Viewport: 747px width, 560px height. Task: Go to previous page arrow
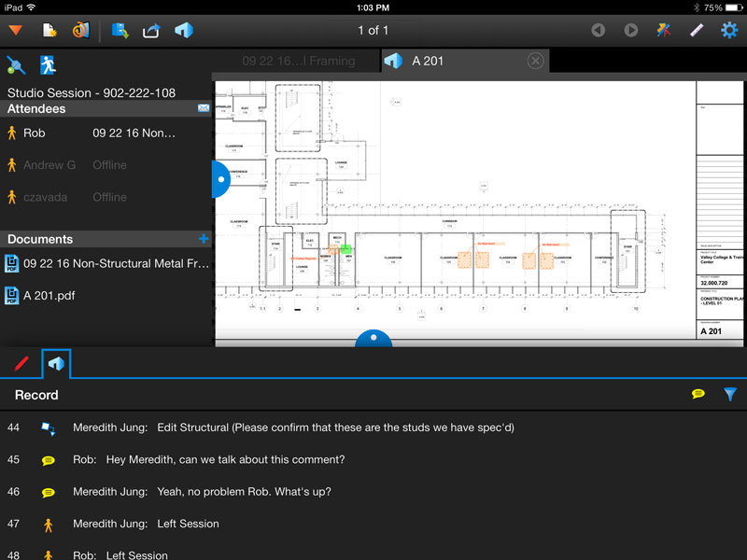tap(599, 31)
